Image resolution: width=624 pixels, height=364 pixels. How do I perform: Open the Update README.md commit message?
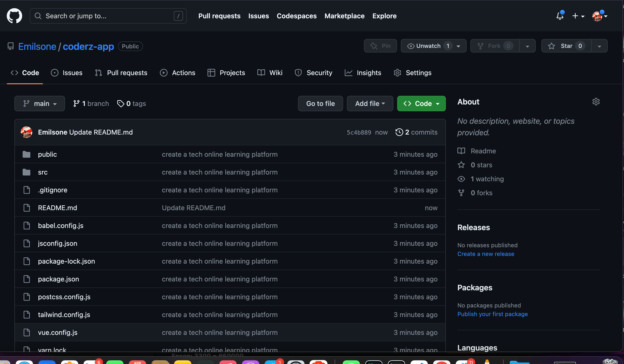101,132
